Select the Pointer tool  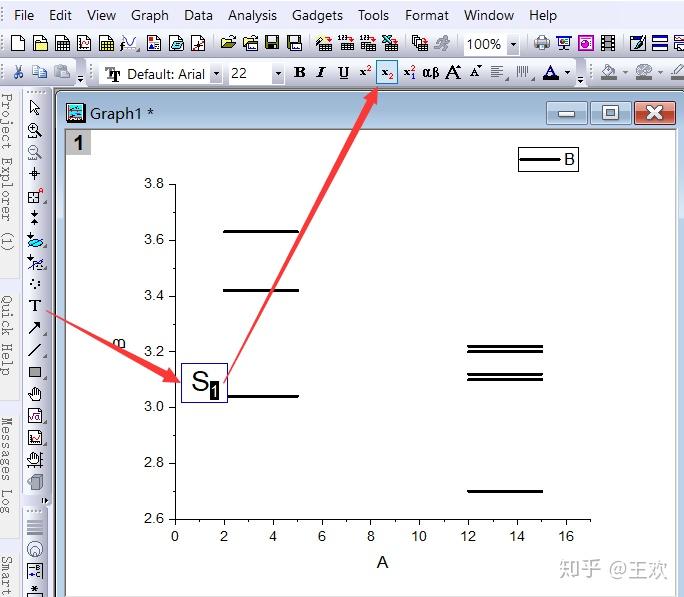pos(34,107)
